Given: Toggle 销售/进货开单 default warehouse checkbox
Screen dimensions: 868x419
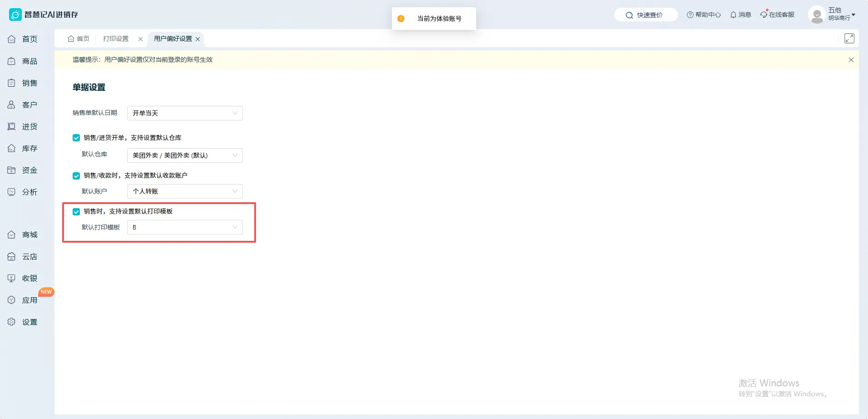Looking at the screenshot, I should tap(76, 138).
